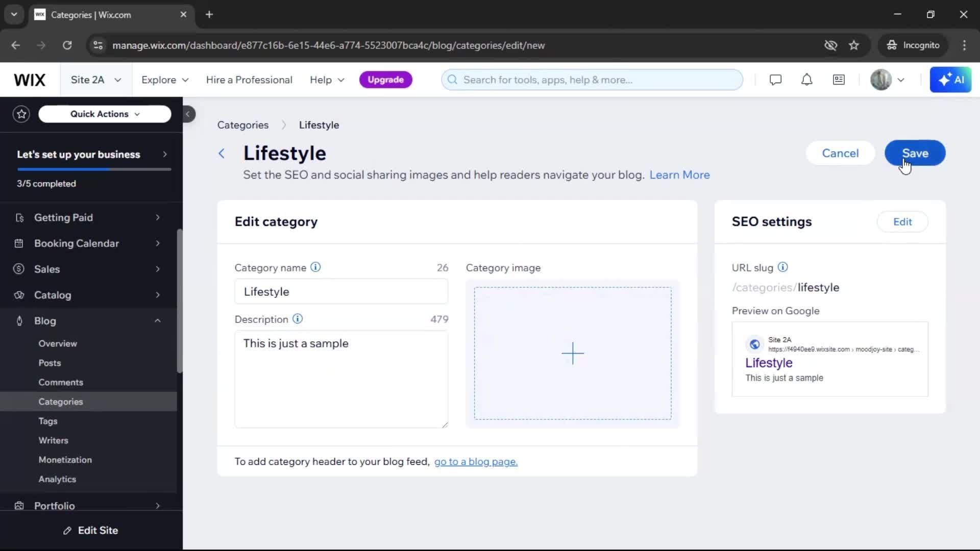Click Hire a Professional
980x551 pixels.
coord(249,80)
